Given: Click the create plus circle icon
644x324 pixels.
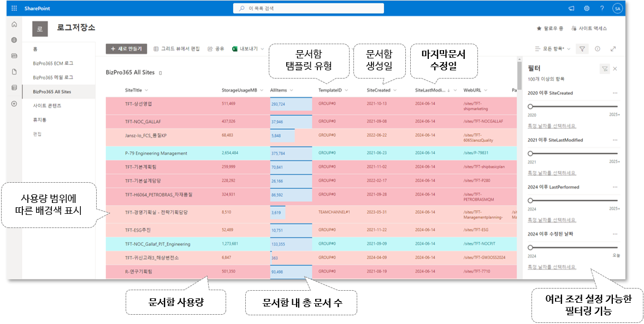Looking at the screenshot, I should [x=14, y=104].
